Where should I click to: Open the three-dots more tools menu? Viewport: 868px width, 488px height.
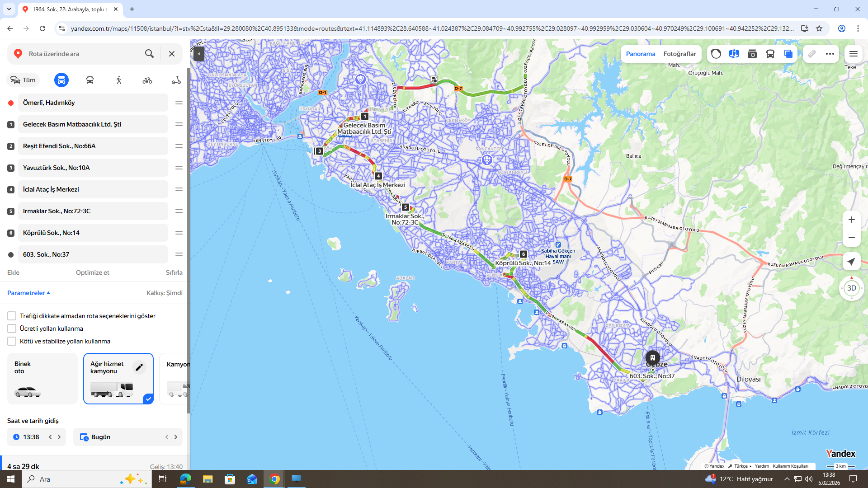(x=830, y=54)
